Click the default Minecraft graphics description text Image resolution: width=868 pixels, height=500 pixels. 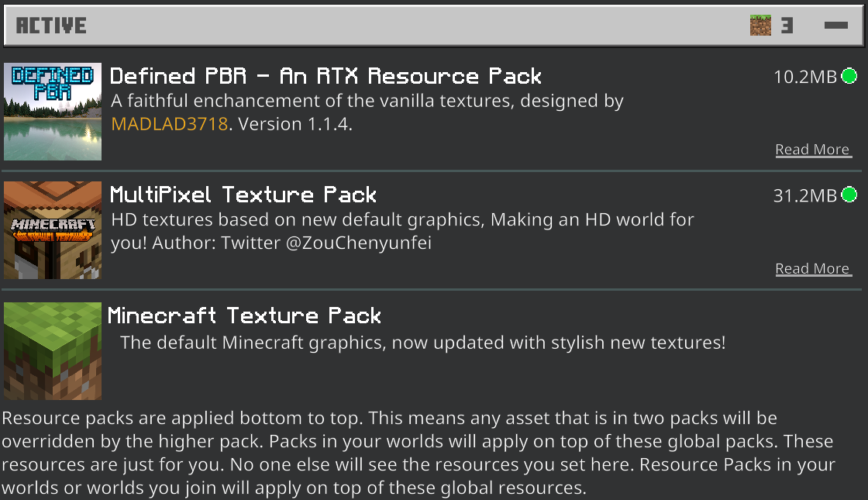422,343
